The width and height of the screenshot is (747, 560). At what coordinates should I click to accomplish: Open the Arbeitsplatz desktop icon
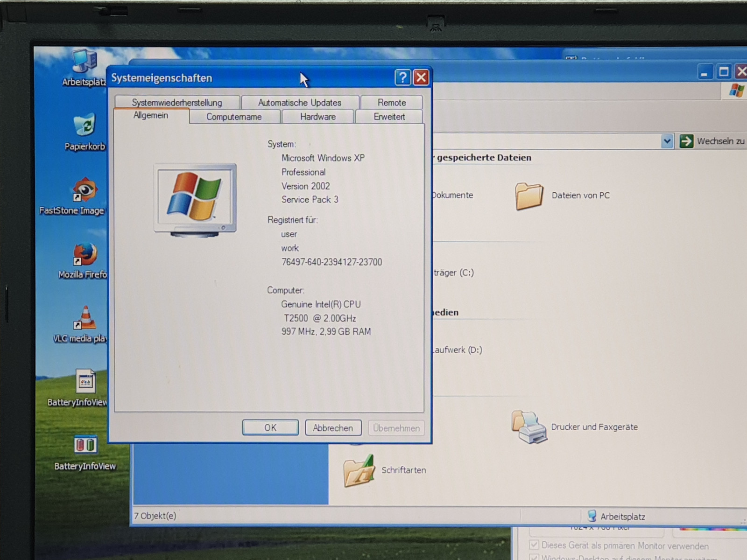click(x=85, y=63)
